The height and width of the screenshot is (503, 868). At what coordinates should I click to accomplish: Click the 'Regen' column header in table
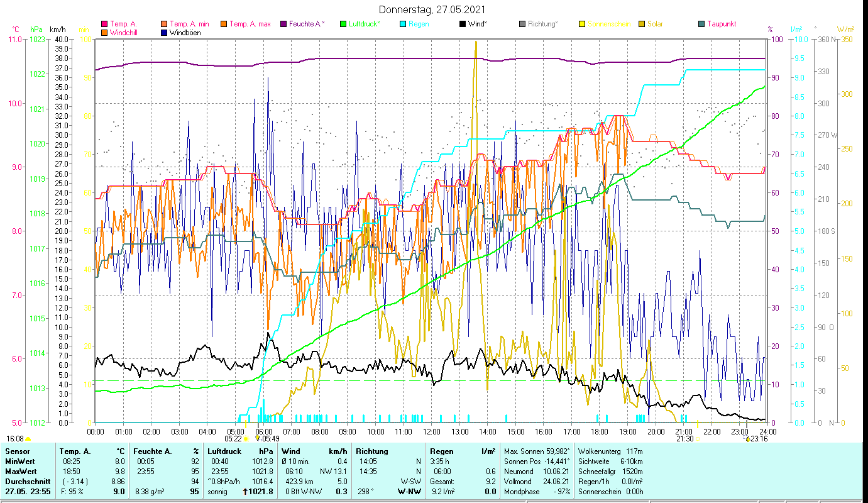[441, 451]
